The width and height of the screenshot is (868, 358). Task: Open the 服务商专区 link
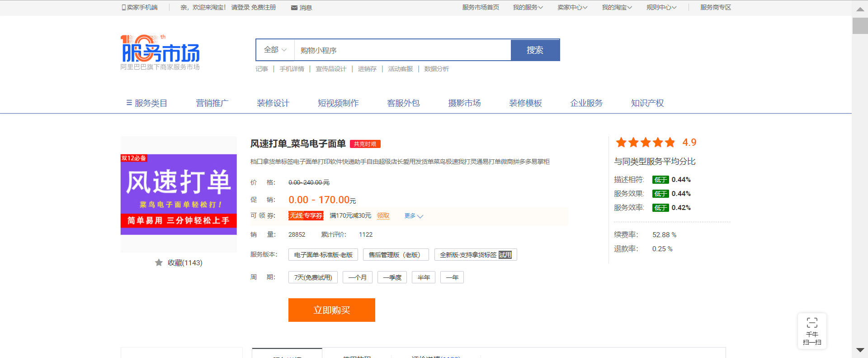(716, 7)
